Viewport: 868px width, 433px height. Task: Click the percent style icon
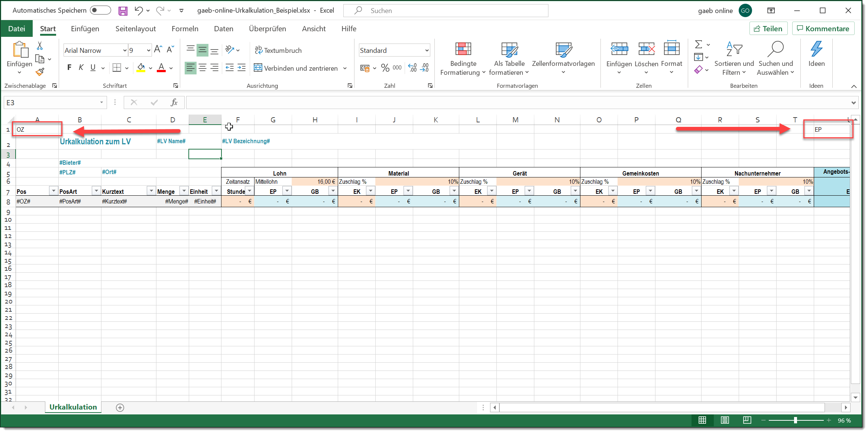coord(385,68)
